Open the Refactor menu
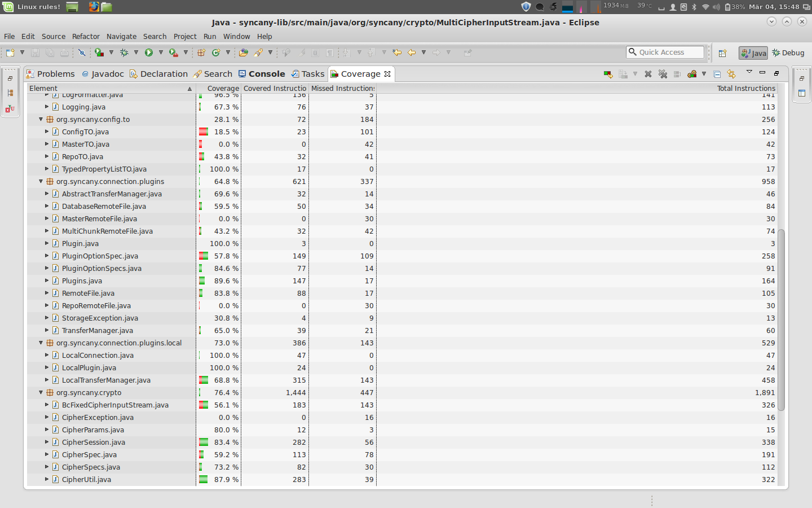Screen dimensions: 812x508 pos(86,36)
